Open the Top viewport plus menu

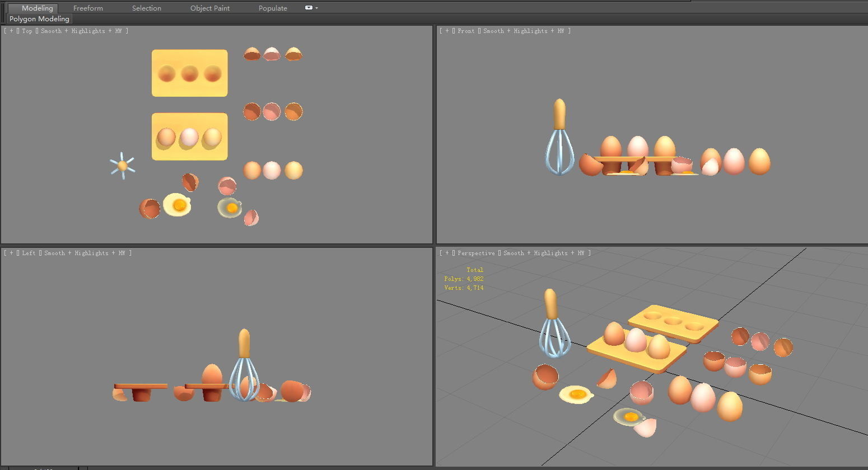click(11, 31)
